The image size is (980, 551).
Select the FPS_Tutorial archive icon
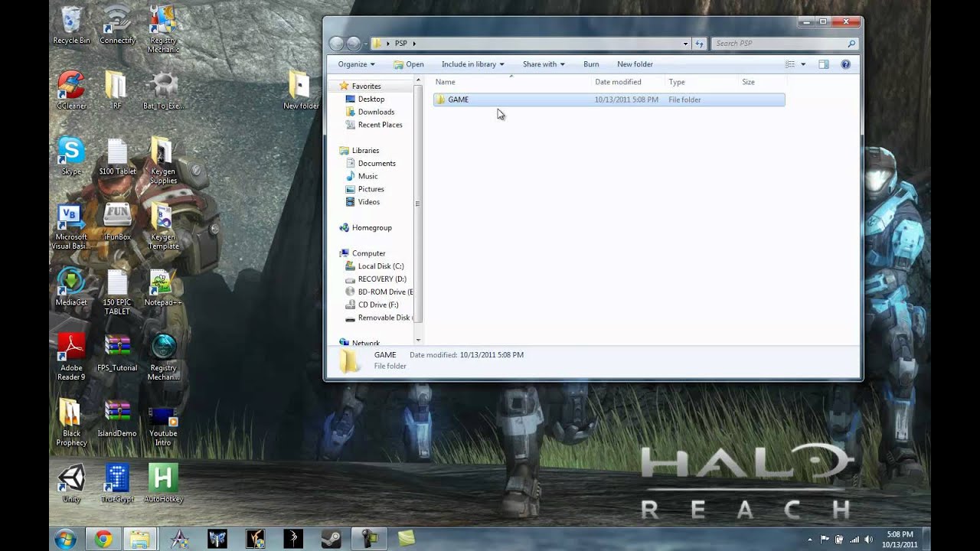coord(117,353)
